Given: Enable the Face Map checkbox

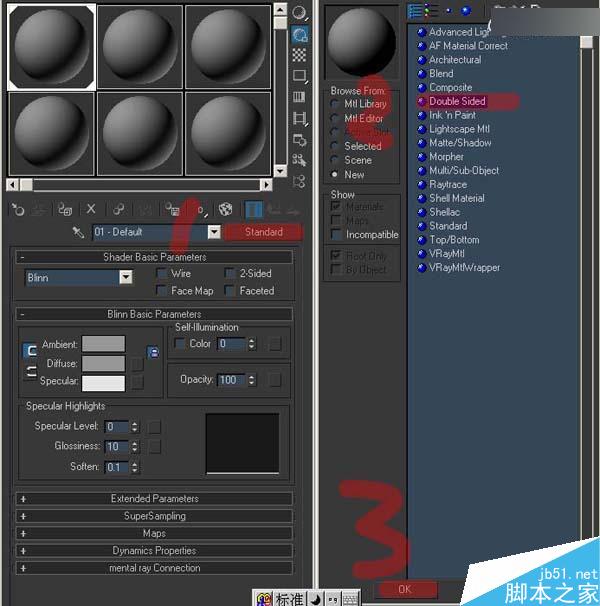Looking at the screenshot, I should pyautogui.click(x=162, y=291).
